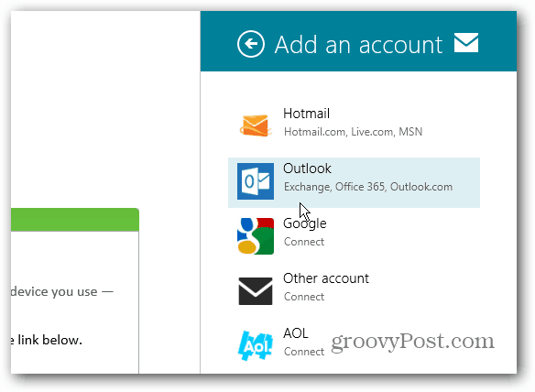Click the Exchange, Office 365, Outlook.com subtitle
The image size is (535, 392).
(x=368, y=187)
